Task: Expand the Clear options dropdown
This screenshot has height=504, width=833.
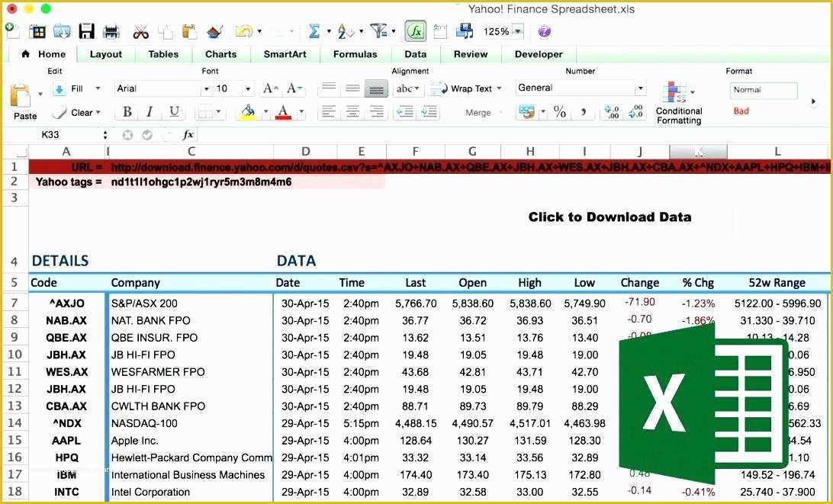Action: point(98,113)
